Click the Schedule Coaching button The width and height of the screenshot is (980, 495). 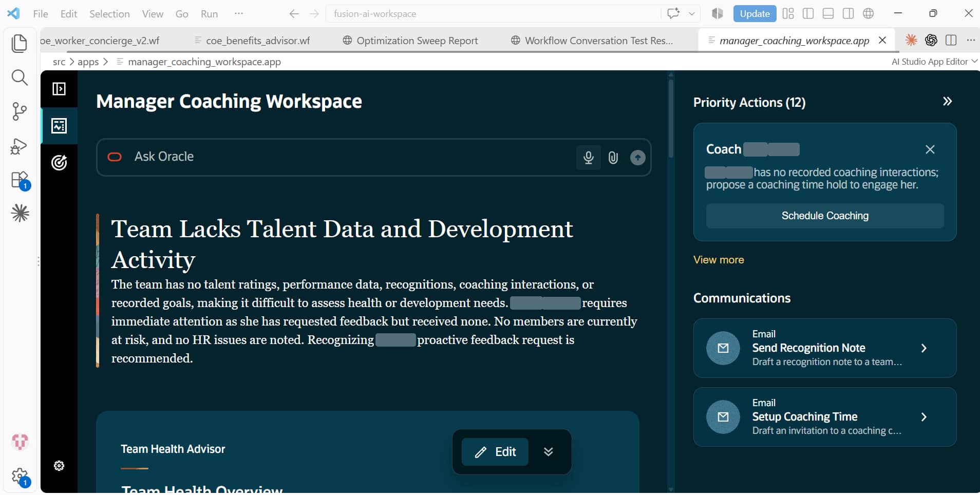point(825,216)
